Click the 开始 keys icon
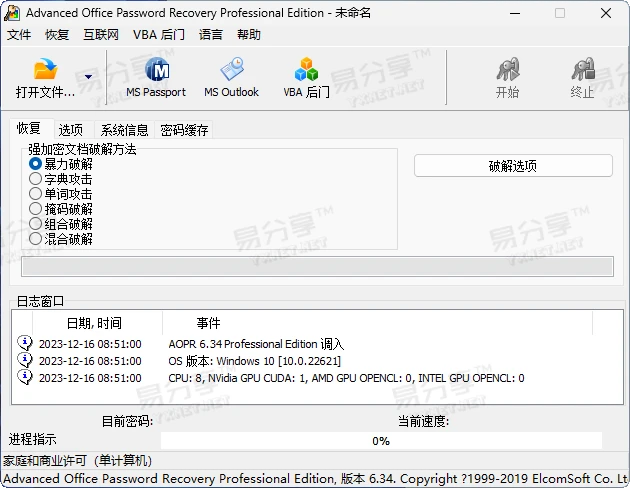The height and width of the screenshot is (488, 630). pos(508,69)
